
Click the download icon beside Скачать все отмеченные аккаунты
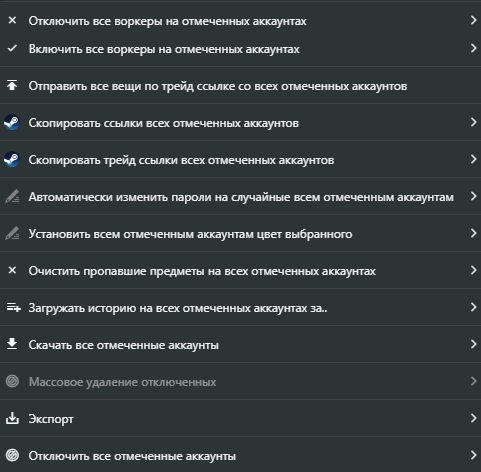12,344
